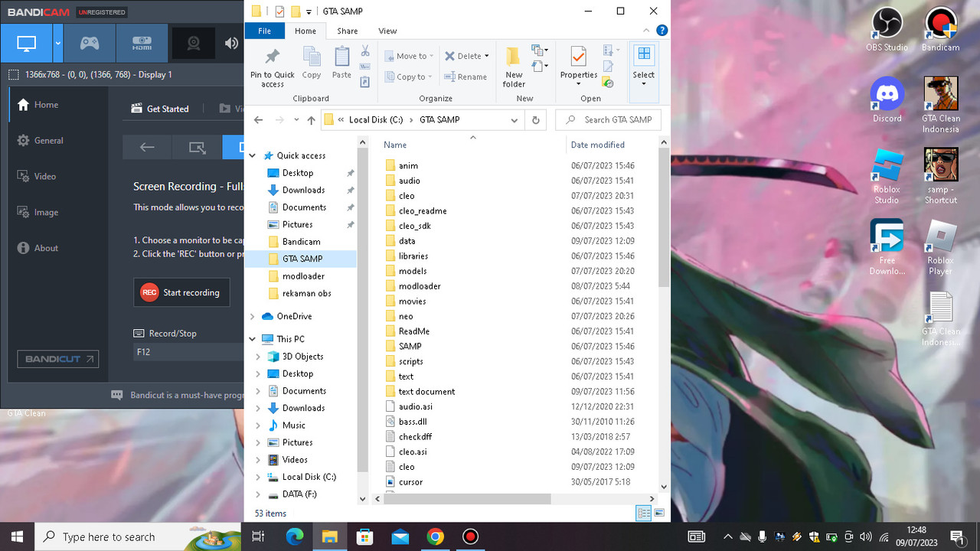
Task: Open the recent locations dropdown
Action: click(x=295, y=120)
